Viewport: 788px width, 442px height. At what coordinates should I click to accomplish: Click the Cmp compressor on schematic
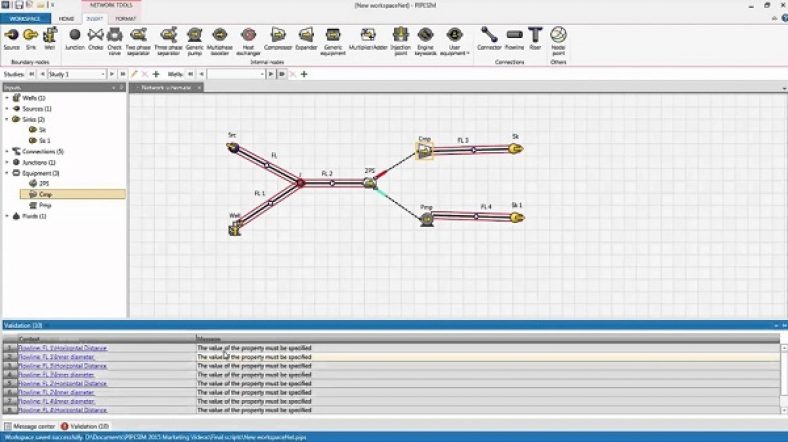click(425, 150)
